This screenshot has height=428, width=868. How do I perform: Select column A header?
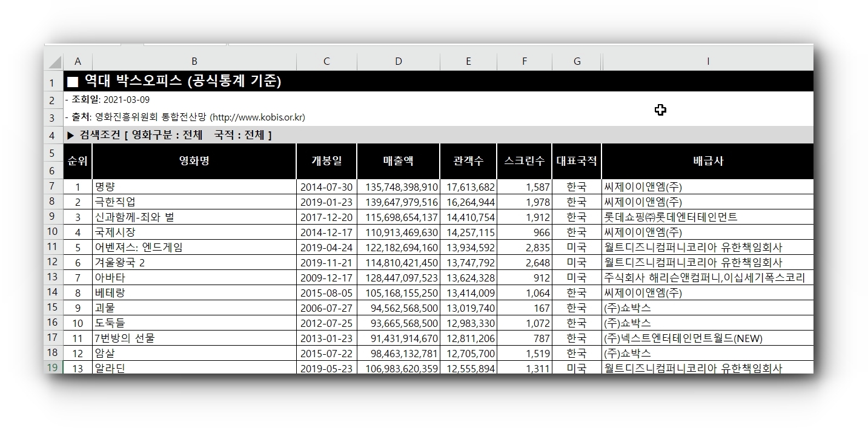coord(78,62)
